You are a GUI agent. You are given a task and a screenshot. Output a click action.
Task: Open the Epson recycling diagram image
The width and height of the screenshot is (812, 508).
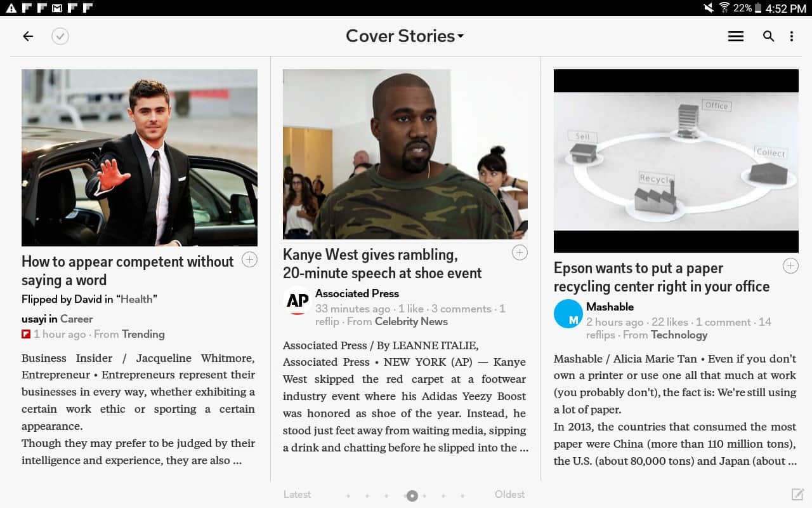(x=676, y=161)
